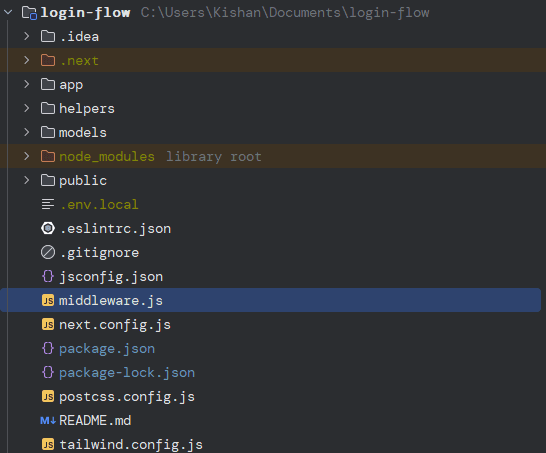The height and width of the screenshot is (453, 546).
Task: Expand the .idea folder chevron
Action: (x=26, y=36)
